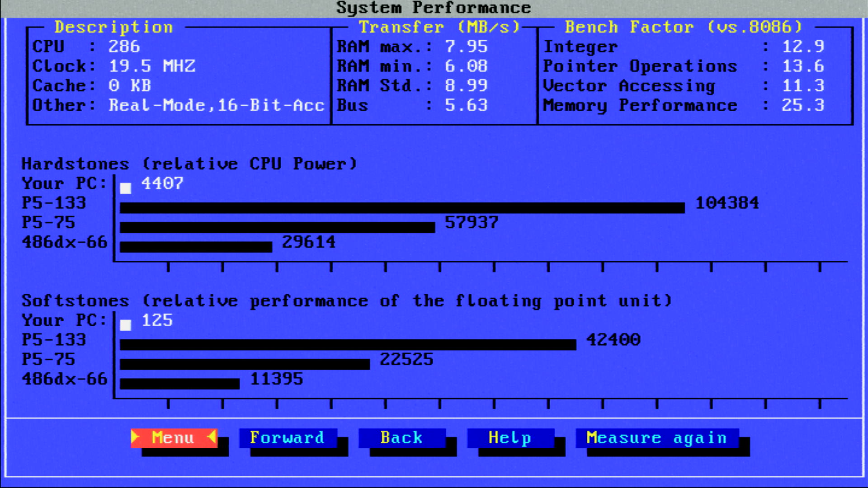Viewport: 868px width, 488px height.
Task: Click the Softstones 486dx-66 bar
Action: coord(180,384)
